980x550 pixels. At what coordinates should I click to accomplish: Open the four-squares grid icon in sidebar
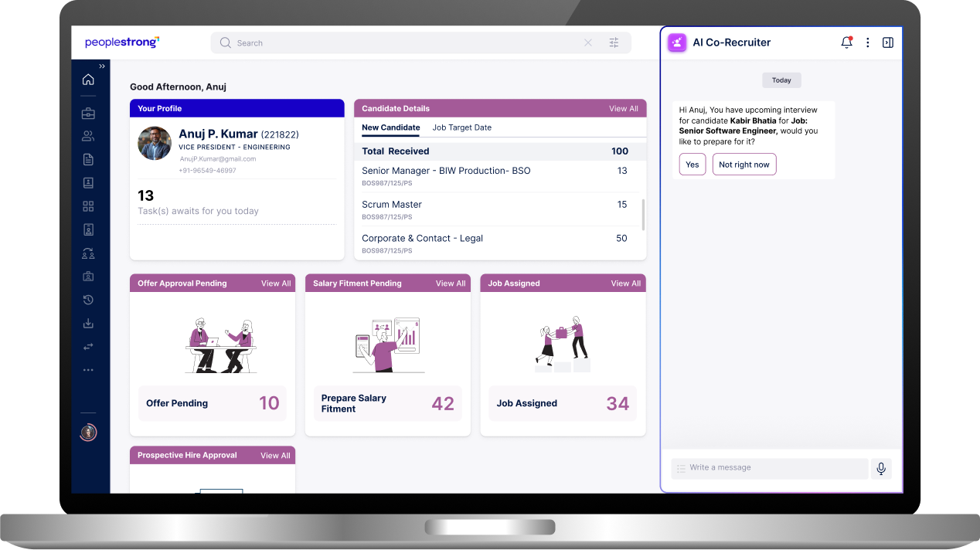click(x=88, y=206)
